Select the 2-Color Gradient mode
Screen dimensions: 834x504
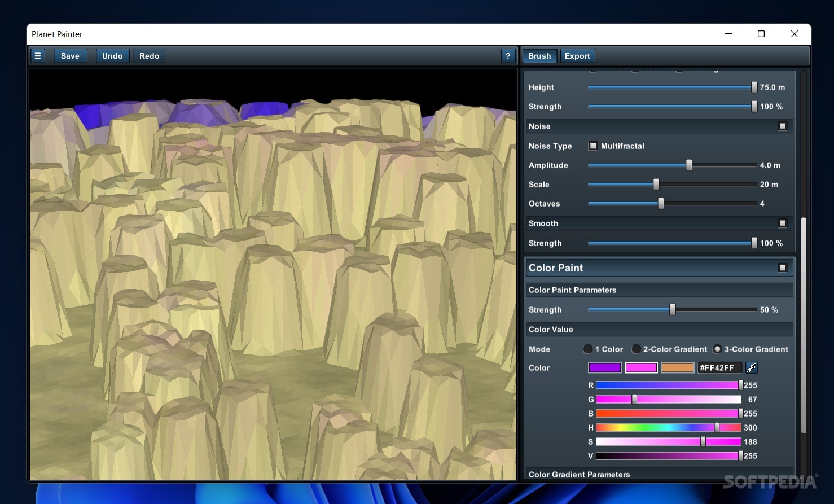(637, 349)
